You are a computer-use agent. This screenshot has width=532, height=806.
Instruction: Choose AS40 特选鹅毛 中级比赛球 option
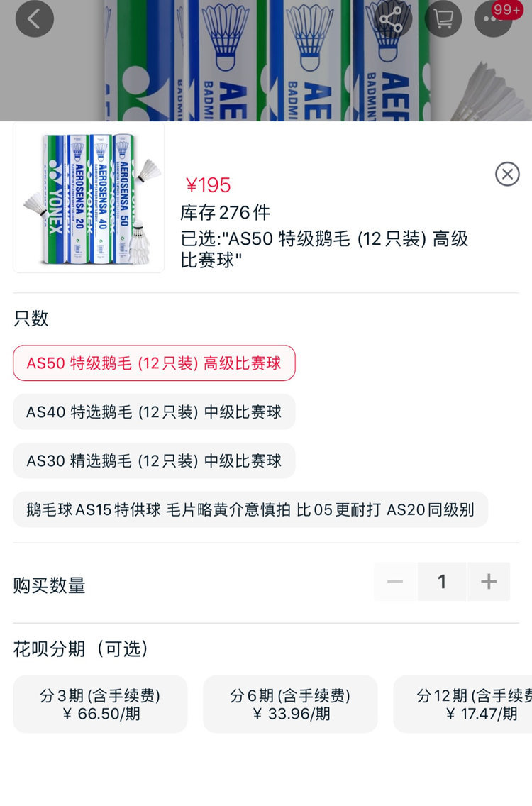[x=154, y=412]
